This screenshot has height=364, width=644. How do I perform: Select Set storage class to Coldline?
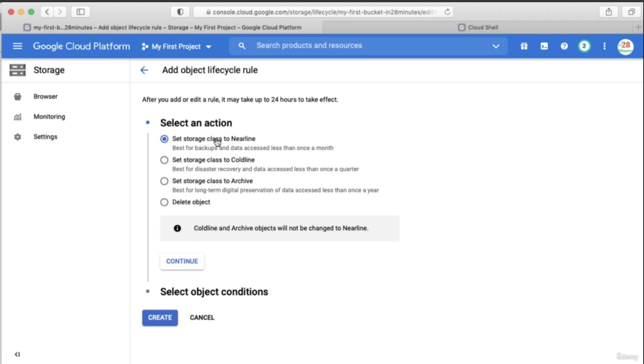[164, 160]
